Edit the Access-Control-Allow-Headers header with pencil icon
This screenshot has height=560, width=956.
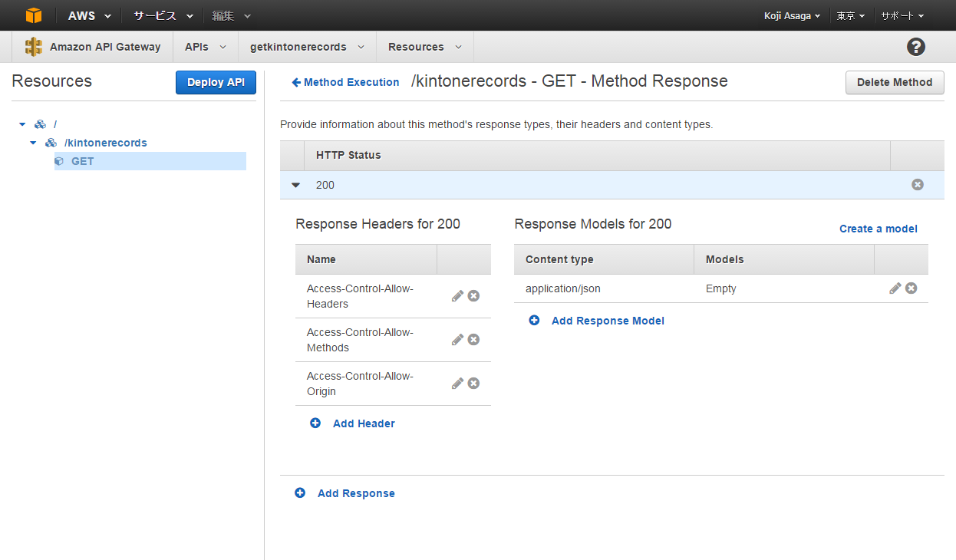(457, 295)
